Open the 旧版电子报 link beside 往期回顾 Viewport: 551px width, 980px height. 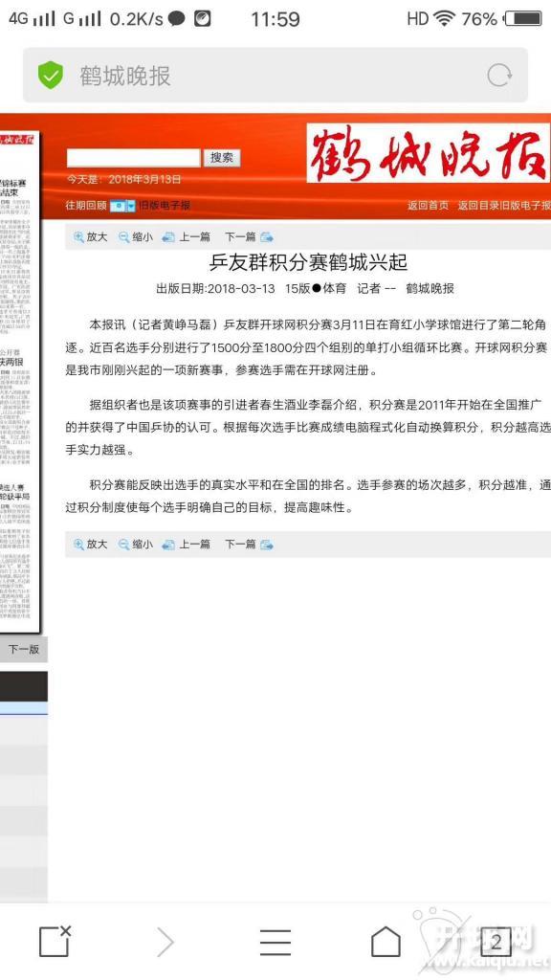pos(165,205)
